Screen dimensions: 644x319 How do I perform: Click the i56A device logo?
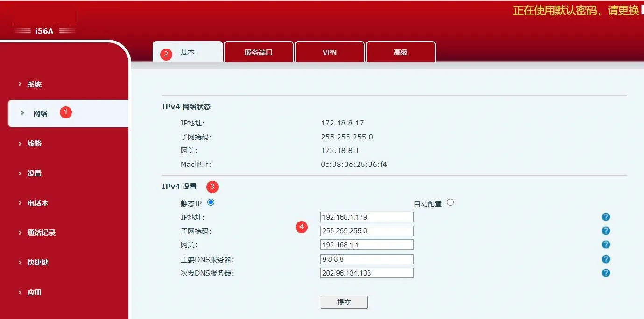pyautogui.click(x=44, y=30)
